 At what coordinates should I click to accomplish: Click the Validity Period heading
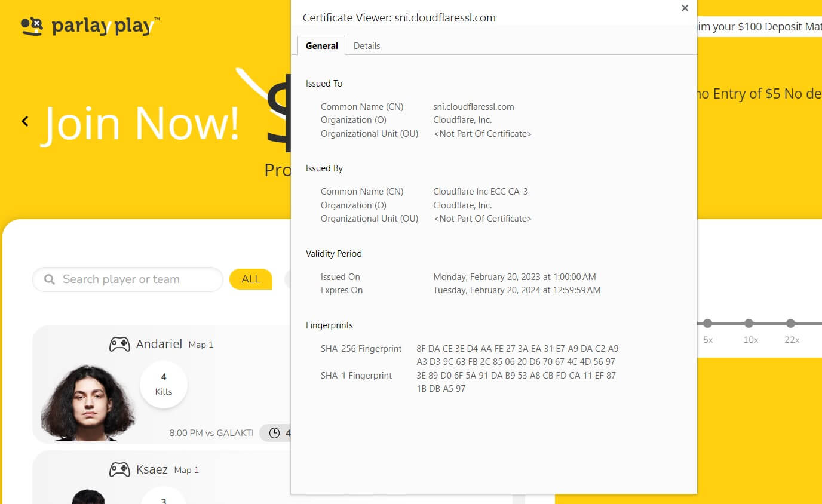pos(334,254)
